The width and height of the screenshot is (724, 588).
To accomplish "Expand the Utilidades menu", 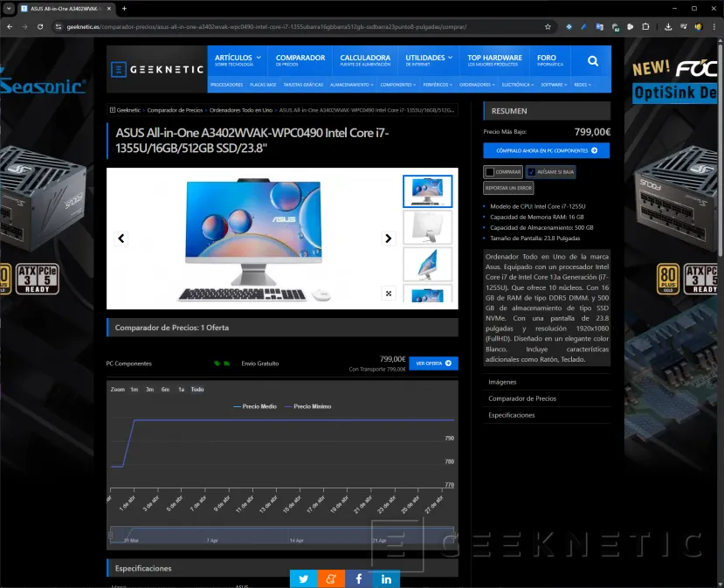I will 429,60.
